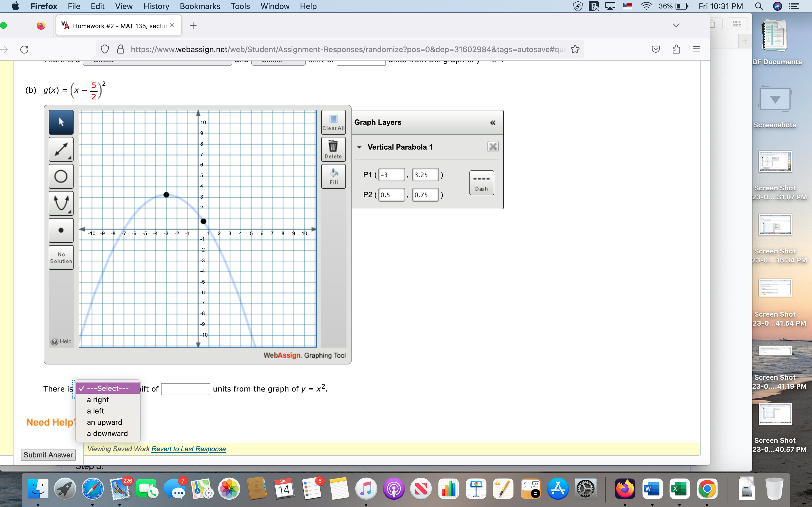This screenshot has height=507, width=812.
Task: Select the parabola drawing tool
Action: coord(61,203)
